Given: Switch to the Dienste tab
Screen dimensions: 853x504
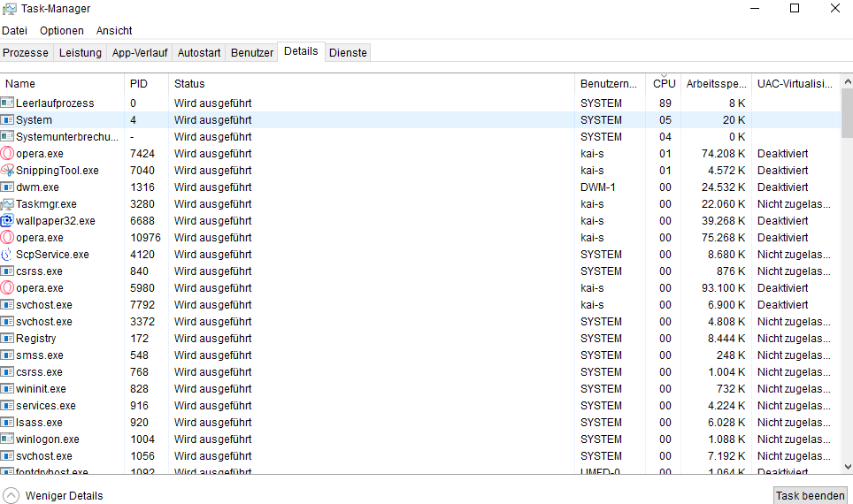Looking at the screenshot, I should pos(348,53).
